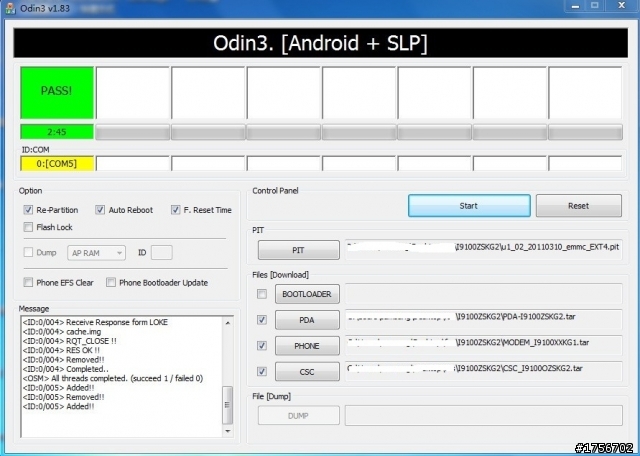This screenshot has width=640, height=456.
Task: Click the Reset button
Action: [x=579, y=206]
